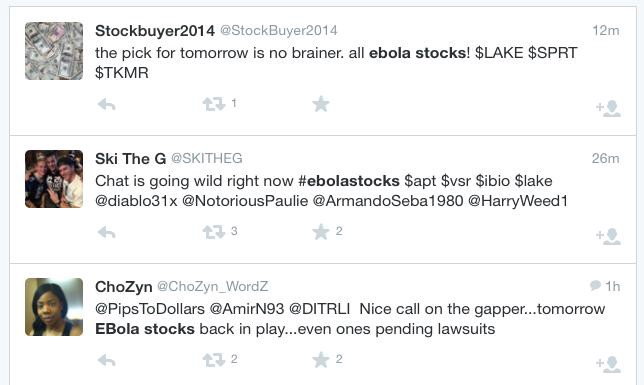Open ChoZyn's profile picture
The width and height of the screenshot is (644, 385).
pyautogui.click(x=54, y=307)
